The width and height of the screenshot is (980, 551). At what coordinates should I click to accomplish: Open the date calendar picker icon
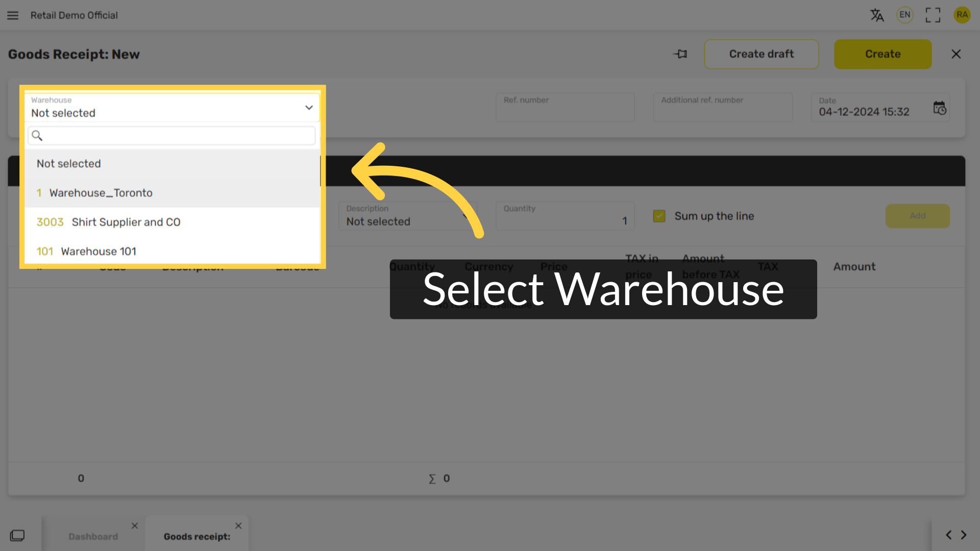pos(939,108)
